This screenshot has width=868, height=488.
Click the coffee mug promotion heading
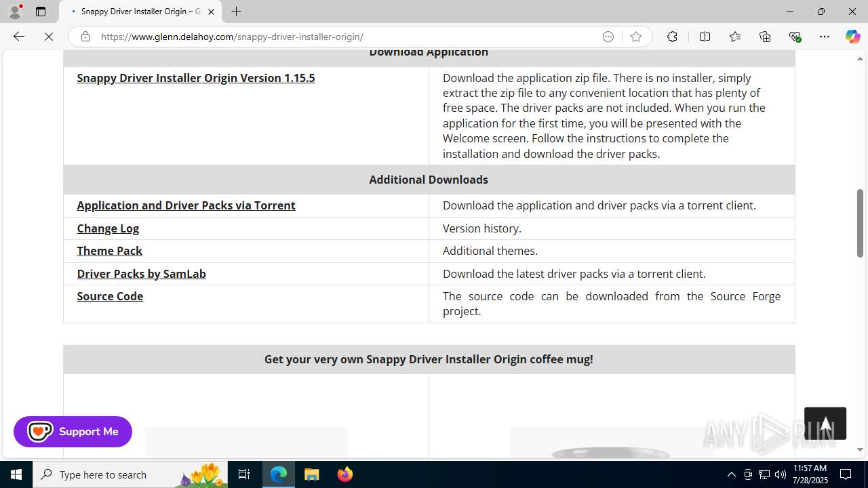pos(429,359)
